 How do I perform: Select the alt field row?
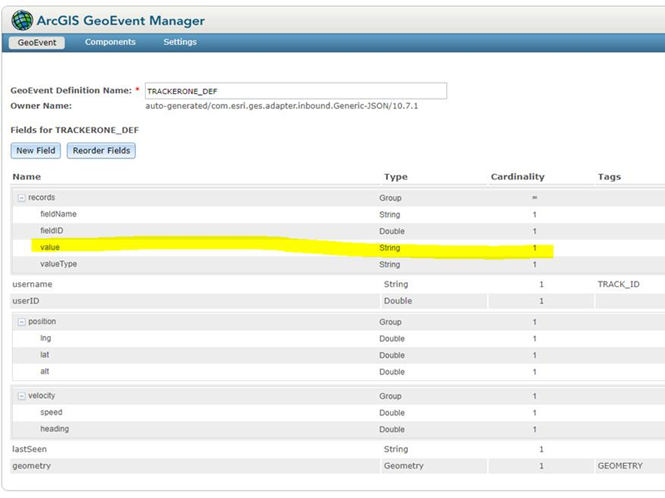pos(338,372)
